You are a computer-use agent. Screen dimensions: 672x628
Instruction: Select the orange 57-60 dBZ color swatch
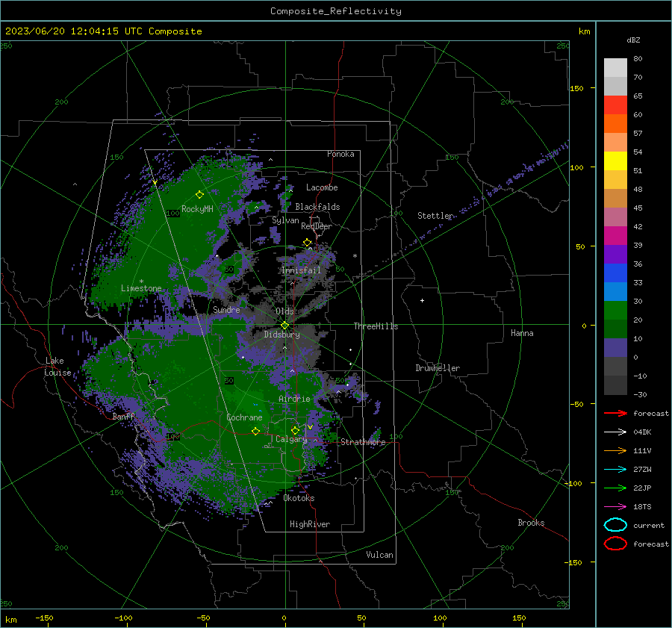pyautogui.click(x=615, y=124)
